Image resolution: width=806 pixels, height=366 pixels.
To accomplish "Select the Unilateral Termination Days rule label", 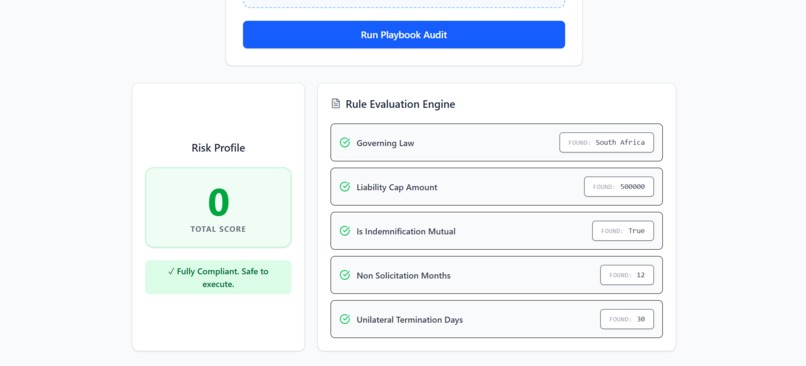I will pyautogui.click(x=409, y=320).
